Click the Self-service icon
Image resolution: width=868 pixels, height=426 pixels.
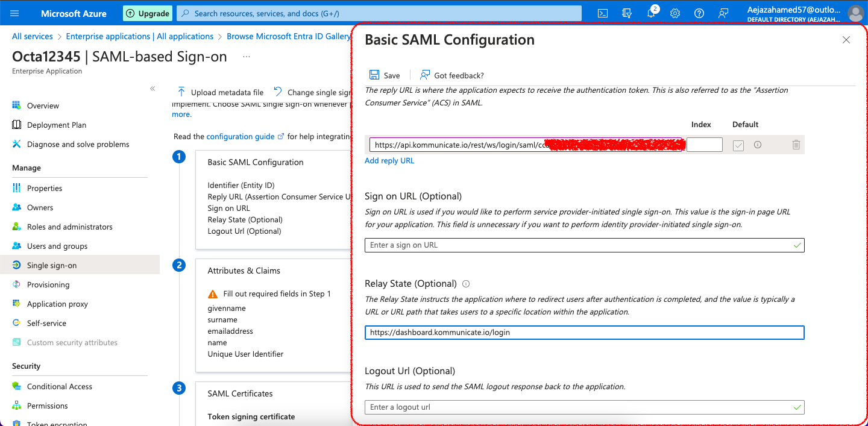(17, 323)
